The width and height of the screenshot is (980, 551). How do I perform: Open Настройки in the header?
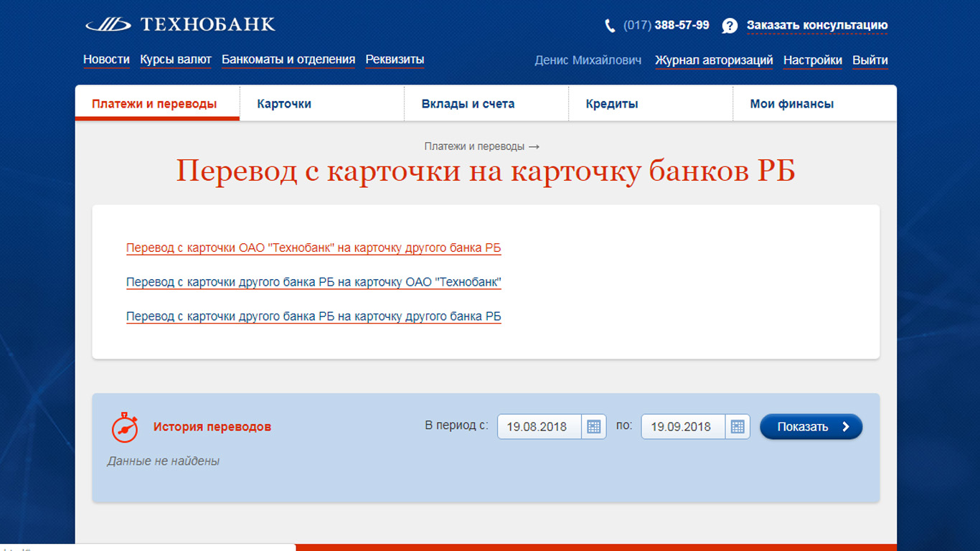(x=813, y=61)
